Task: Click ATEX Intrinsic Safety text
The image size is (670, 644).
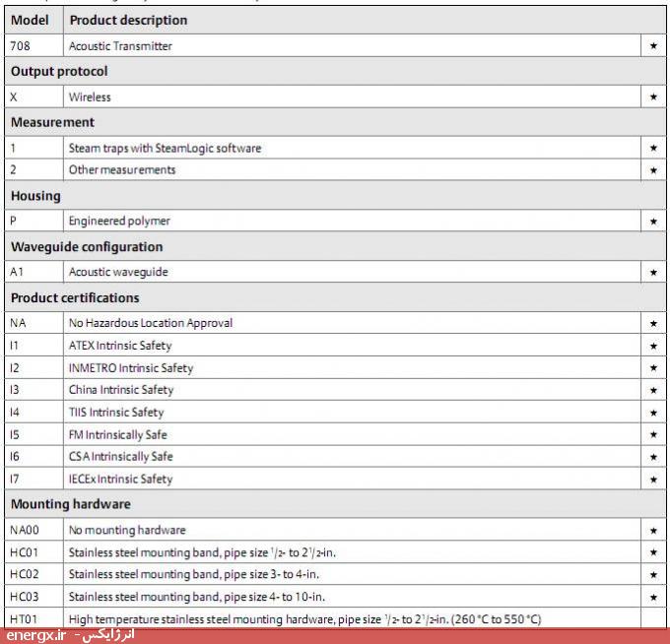Action: pyautogui.click(x=120, y=346)
